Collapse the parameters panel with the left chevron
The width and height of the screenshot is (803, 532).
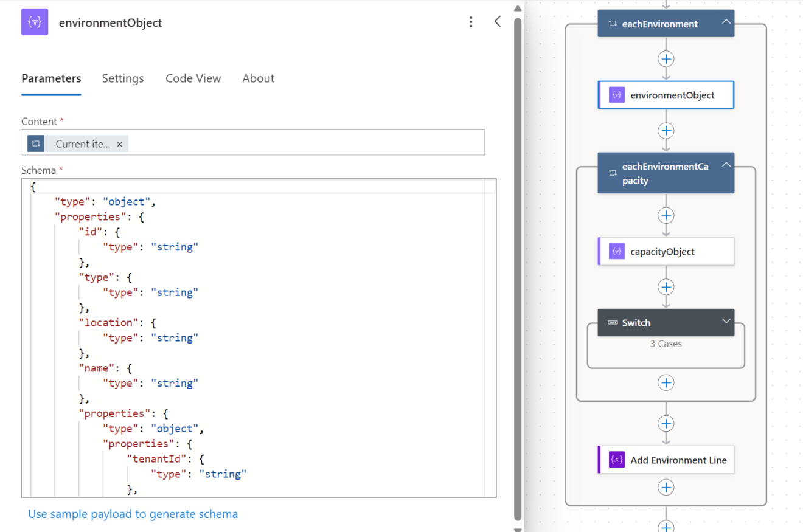point(497,21)
